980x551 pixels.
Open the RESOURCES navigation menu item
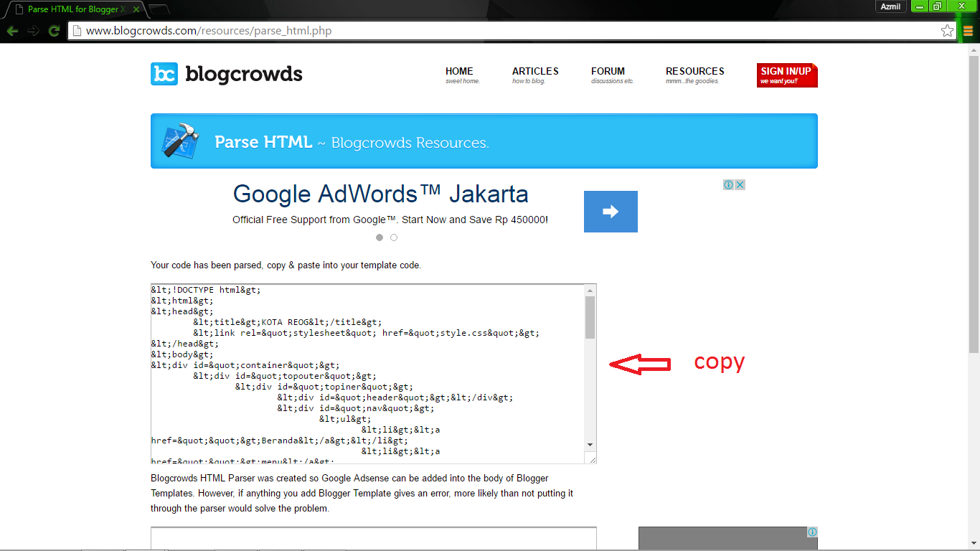point(694,75)
